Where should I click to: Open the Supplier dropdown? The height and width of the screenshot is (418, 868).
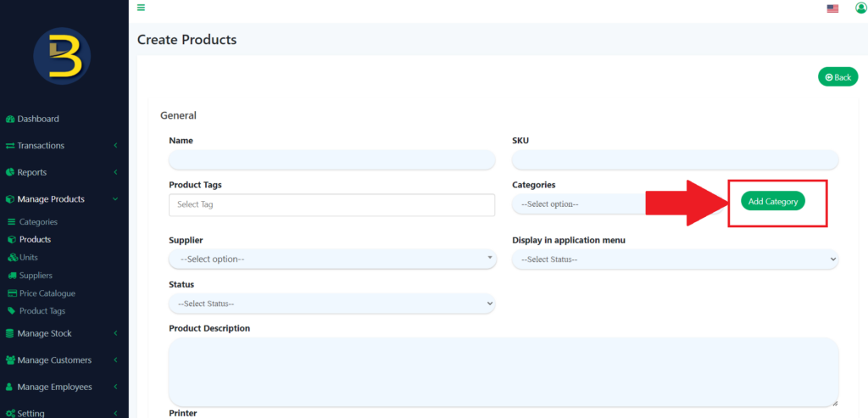coord(332,259)
